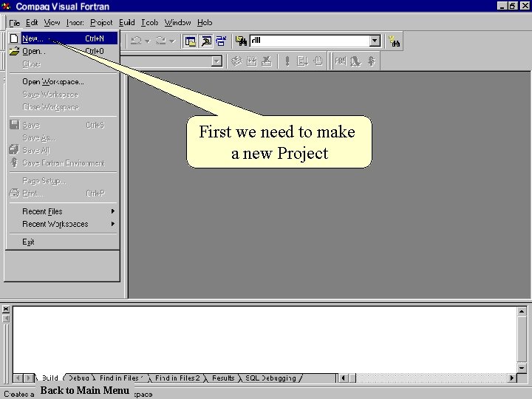
Task: Open the Project menu
Action: tap(101, 23)
